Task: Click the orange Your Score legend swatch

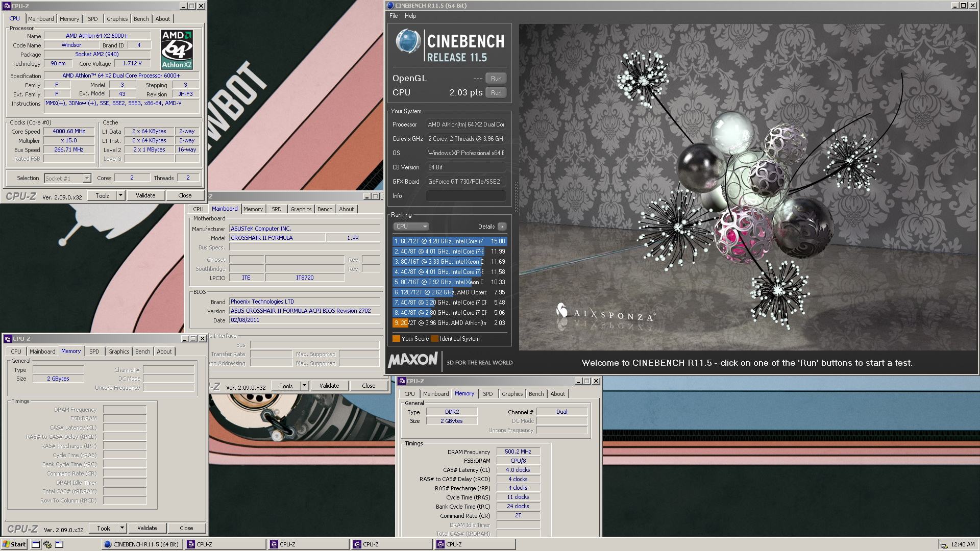Action: (x=396, y=339)
